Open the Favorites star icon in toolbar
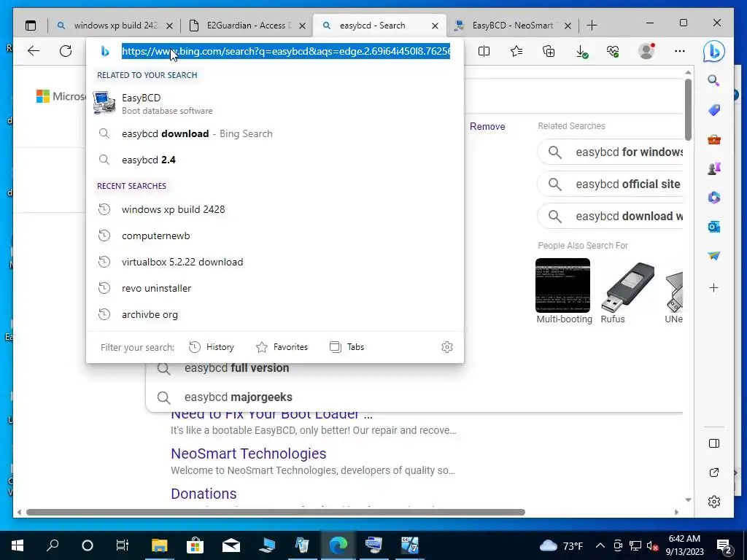The height and width of the screenshot is (560, 747). [x=516, y=51]
